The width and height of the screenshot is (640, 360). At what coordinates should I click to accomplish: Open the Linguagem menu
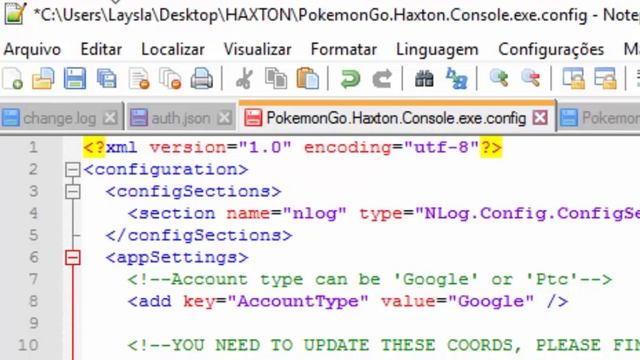click(x=437, y=49)
